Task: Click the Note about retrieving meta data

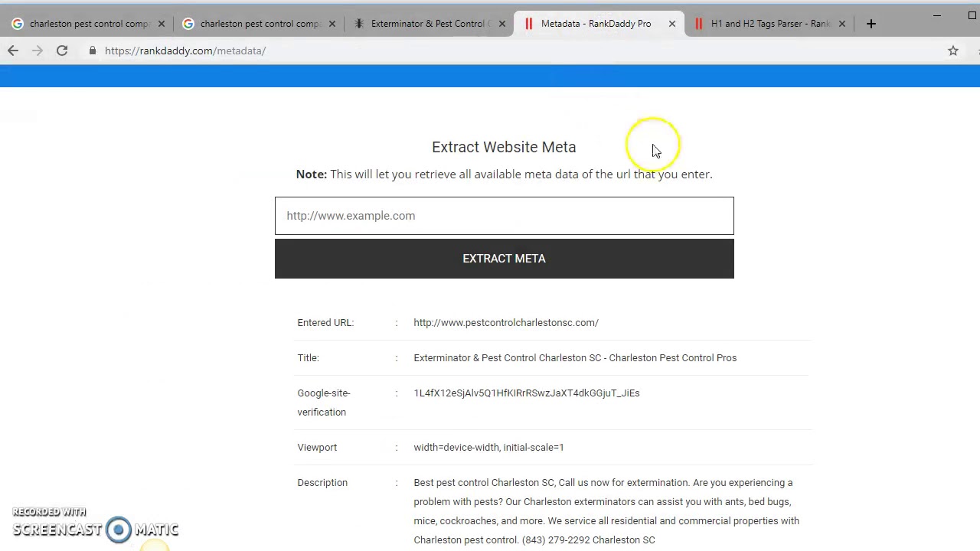Action: (504, 174)
